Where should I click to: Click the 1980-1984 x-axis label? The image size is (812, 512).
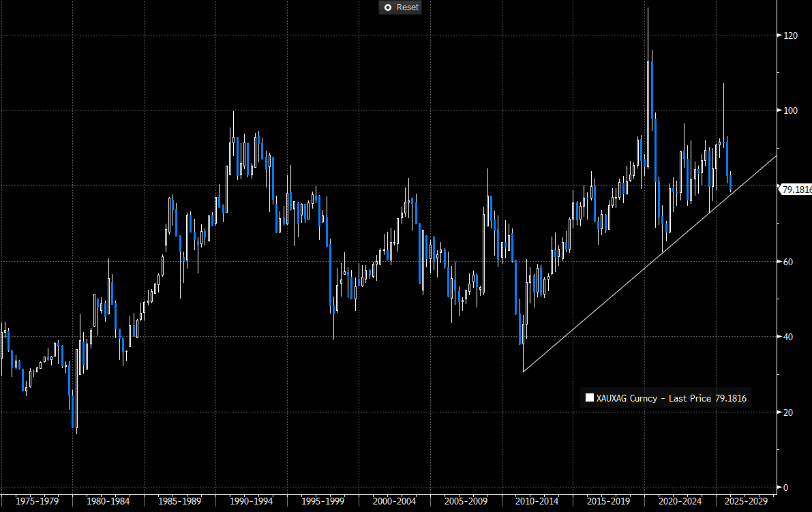[x=108, y=501]
